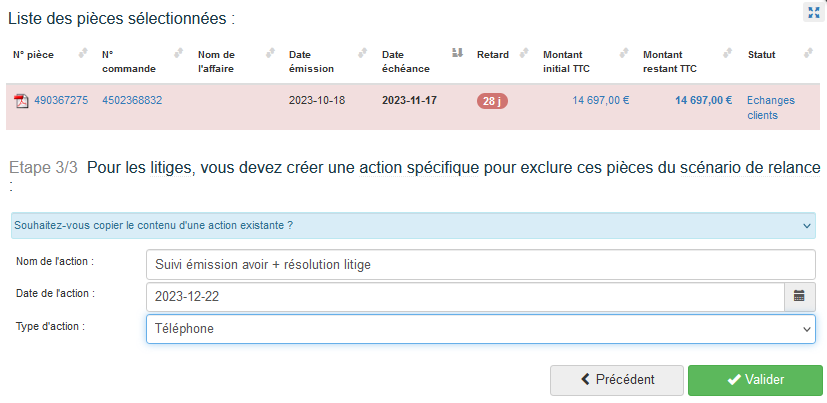Go back with the Précédent button
827x403 pixels.
coord(617,380)
